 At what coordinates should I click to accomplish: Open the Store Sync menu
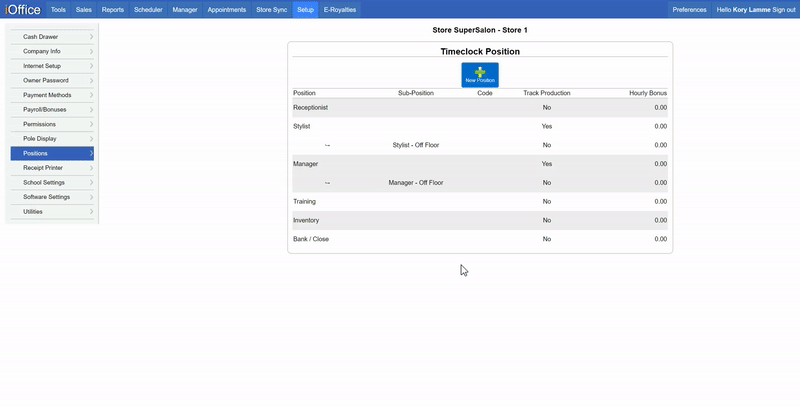(271, 10)
